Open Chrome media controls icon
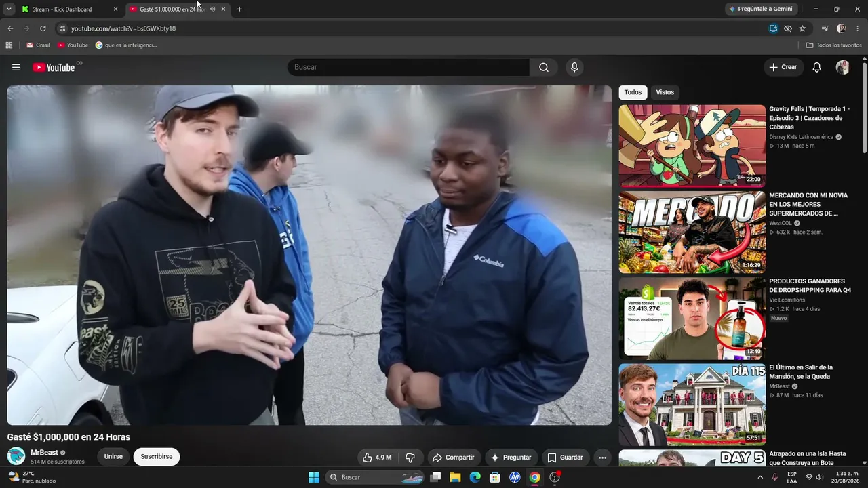The image size is (868, 488). point(825,28)
